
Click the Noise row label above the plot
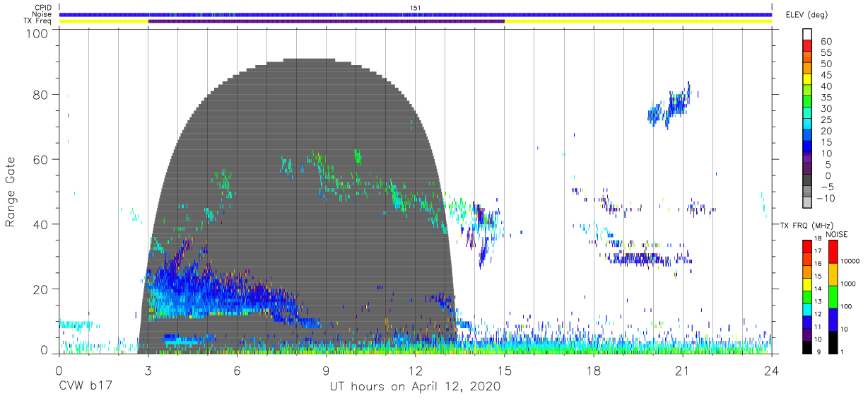[x=41, y=14]
